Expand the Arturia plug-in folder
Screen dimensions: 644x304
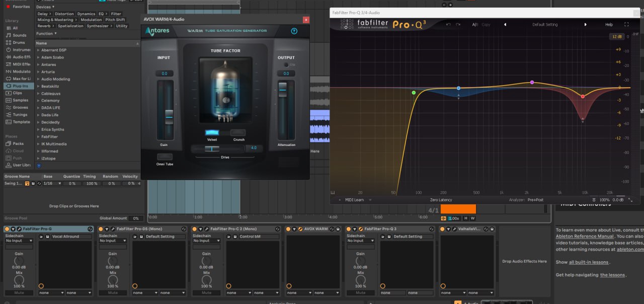pyautogui.click(x=38, y=72)
